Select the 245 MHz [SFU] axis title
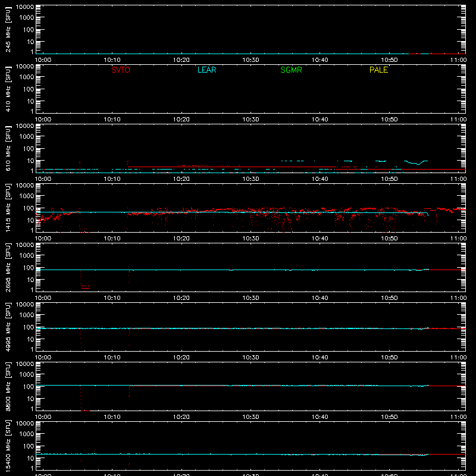The image size is (476, 476). tap(8, 30)
